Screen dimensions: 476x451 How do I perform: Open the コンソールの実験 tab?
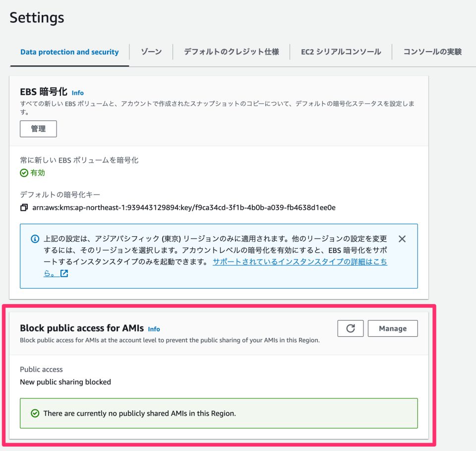point(432,52)
